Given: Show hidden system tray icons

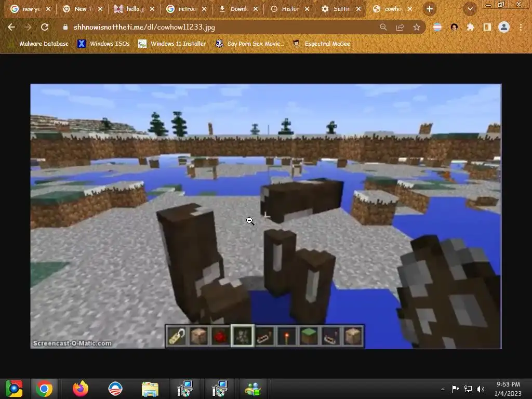Looking at the screenshot, I should pos(443,389).
